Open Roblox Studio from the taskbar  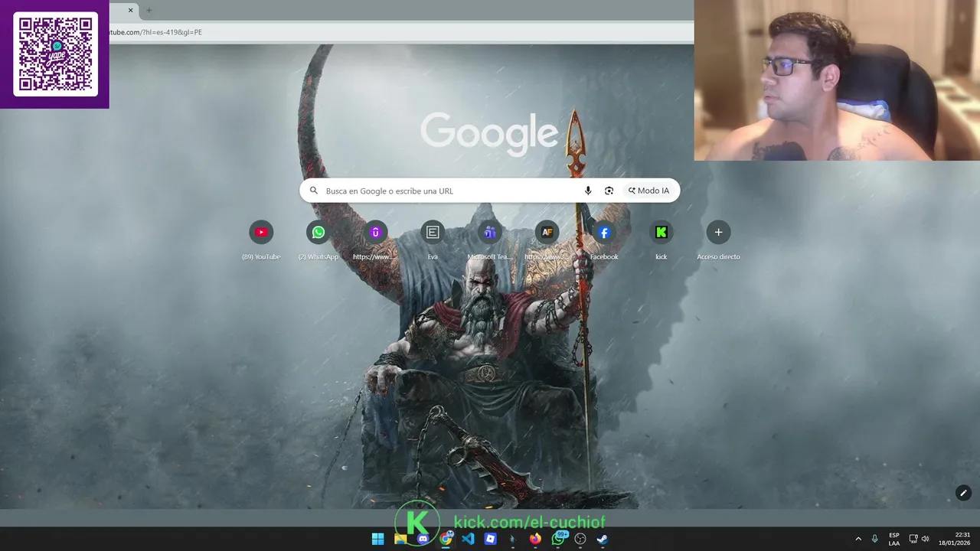490,539
